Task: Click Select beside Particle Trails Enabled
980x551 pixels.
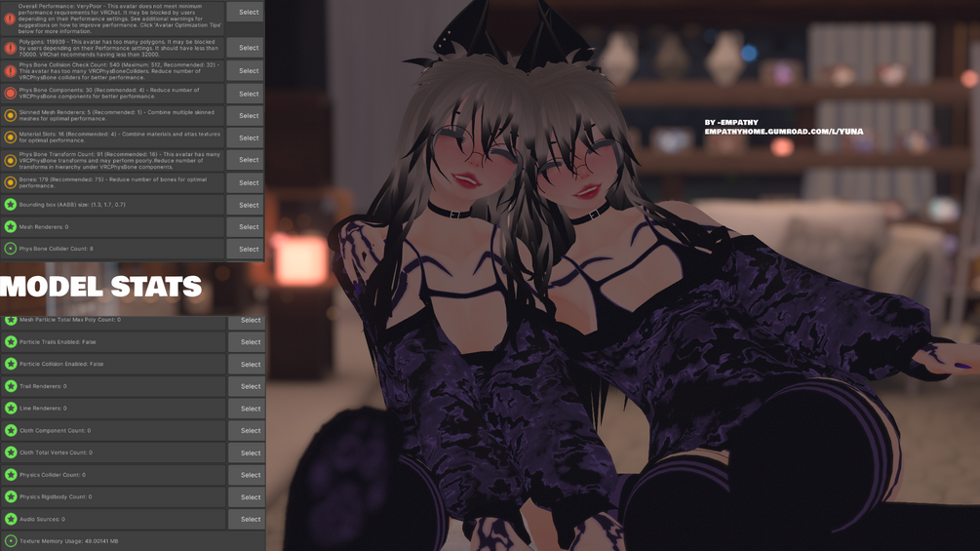Action: [247, 341]
